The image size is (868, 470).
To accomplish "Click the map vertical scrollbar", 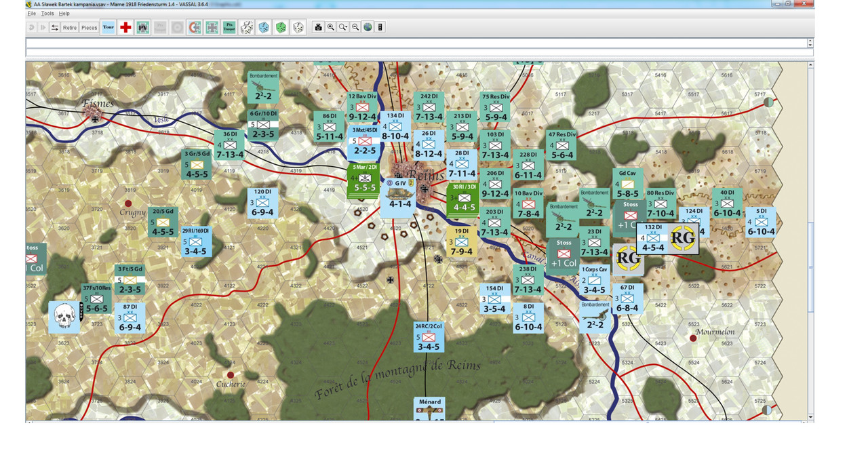I will [x=811, y=241].
